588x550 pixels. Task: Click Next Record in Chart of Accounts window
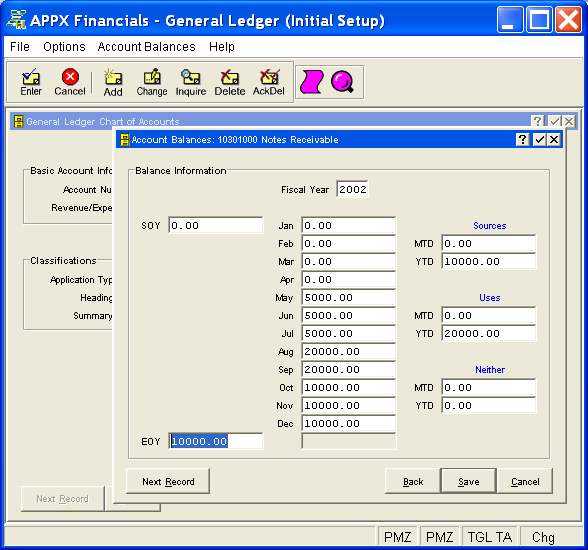63,499
